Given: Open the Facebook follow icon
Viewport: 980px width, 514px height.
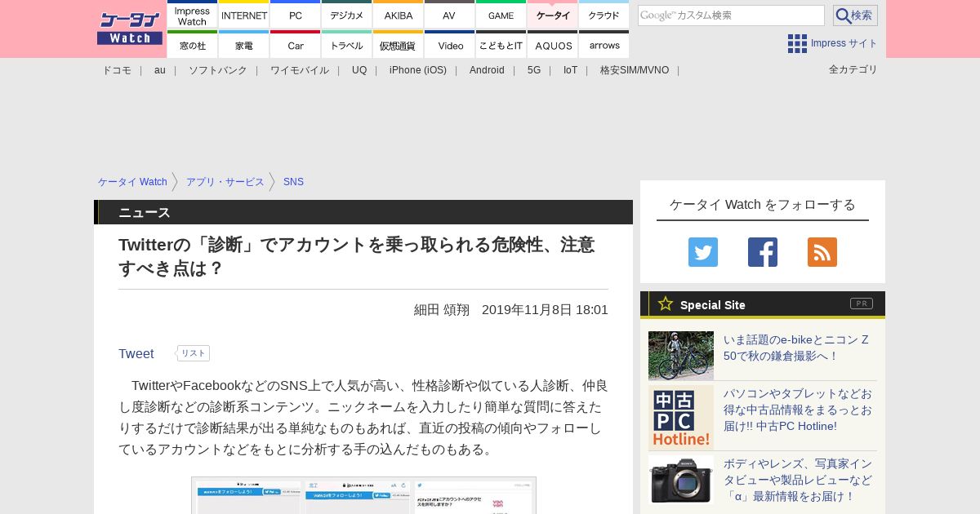Looking at the screenshot, I should pos(763,252).
